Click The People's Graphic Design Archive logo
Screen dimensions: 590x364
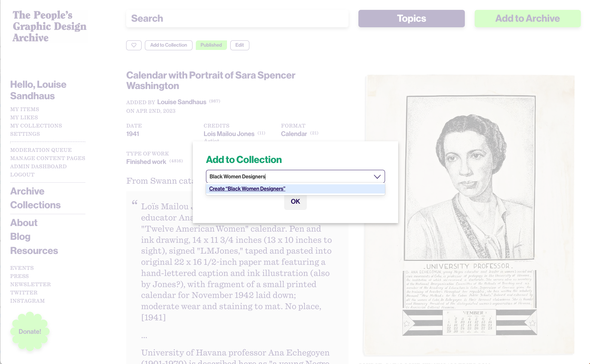50,27
